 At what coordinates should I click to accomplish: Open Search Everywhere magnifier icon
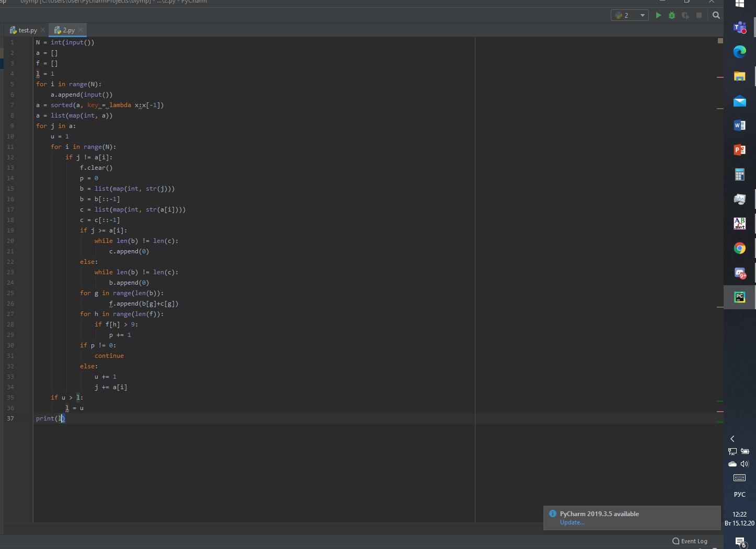716,16
